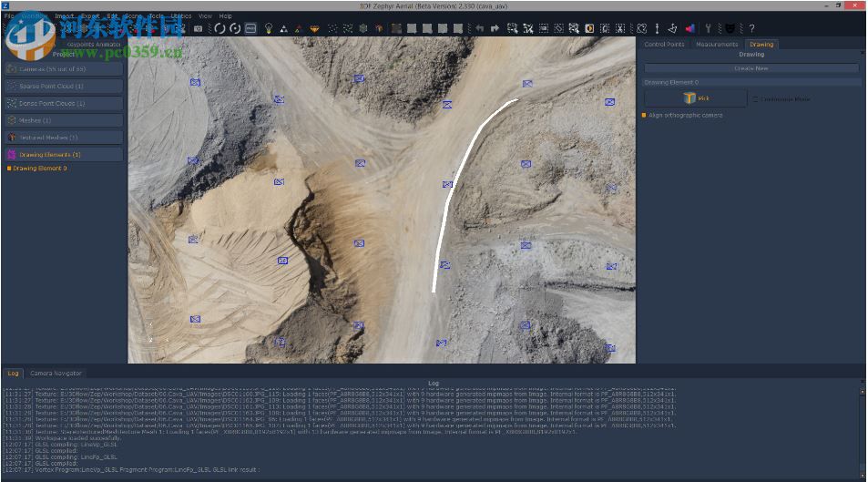
Task: Click the blue camera marker above the white line
Action: coord(527,84)
